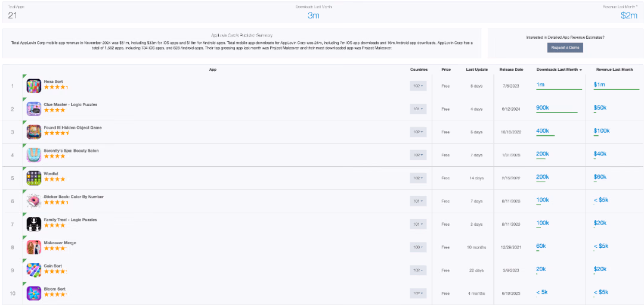
Task: Open the Wordle! title link
Action: (51, 173)
